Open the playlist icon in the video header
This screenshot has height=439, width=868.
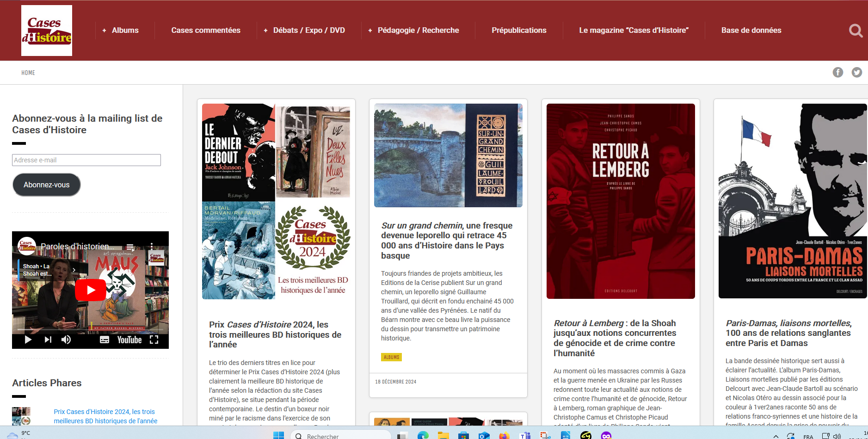130,247
